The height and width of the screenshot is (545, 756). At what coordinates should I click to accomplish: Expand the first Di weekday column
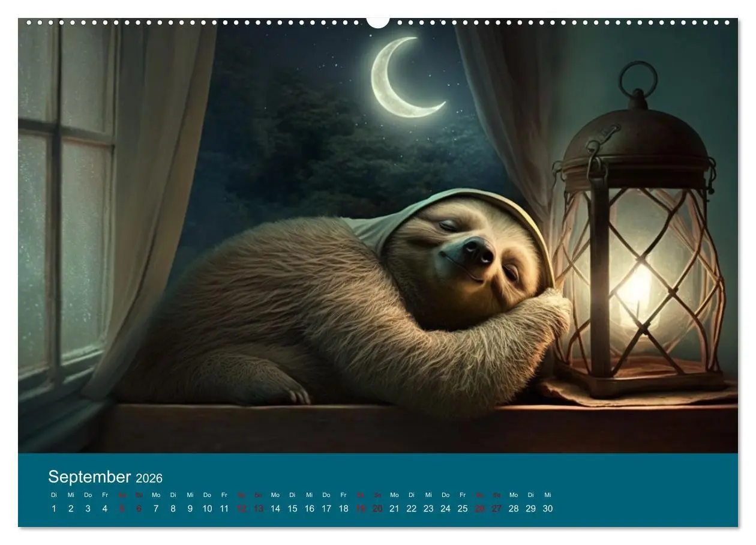coord(53,495)
